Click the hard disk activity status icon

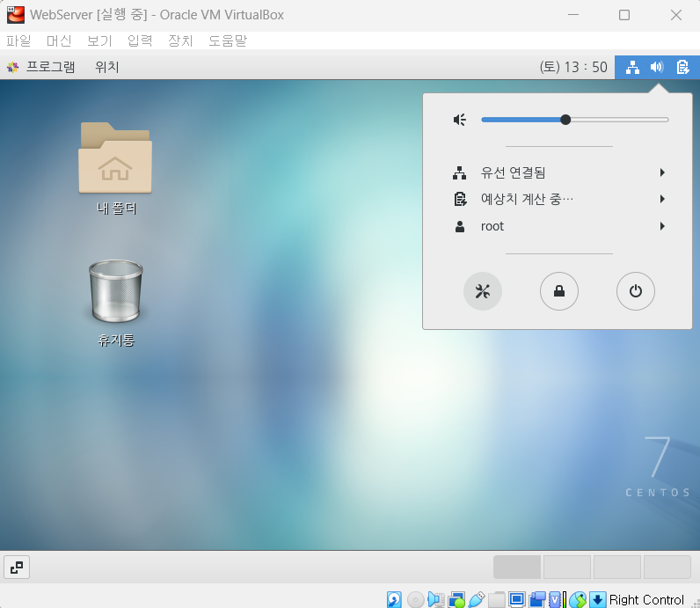coord(394,599)
